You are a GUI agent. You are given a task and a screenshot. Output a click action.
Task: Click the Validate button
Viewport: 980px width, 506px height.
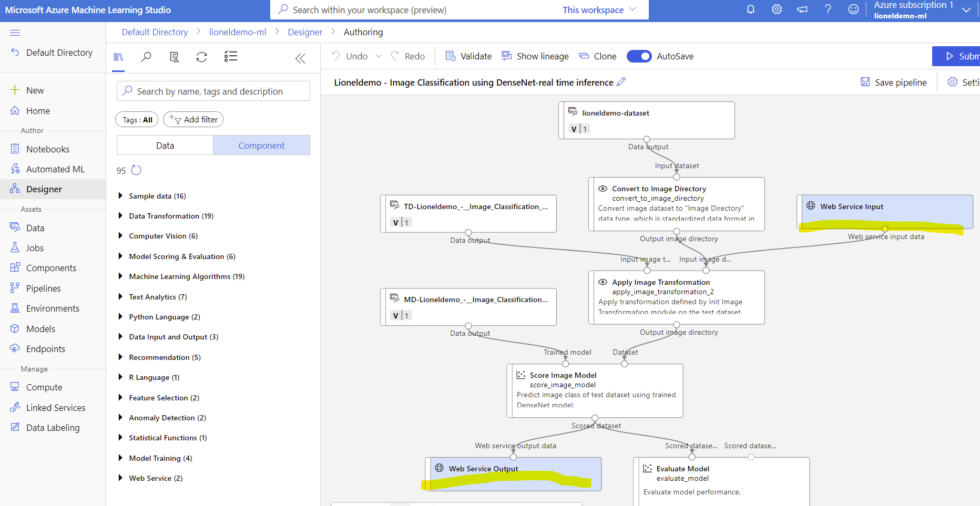tap(468, 56)
